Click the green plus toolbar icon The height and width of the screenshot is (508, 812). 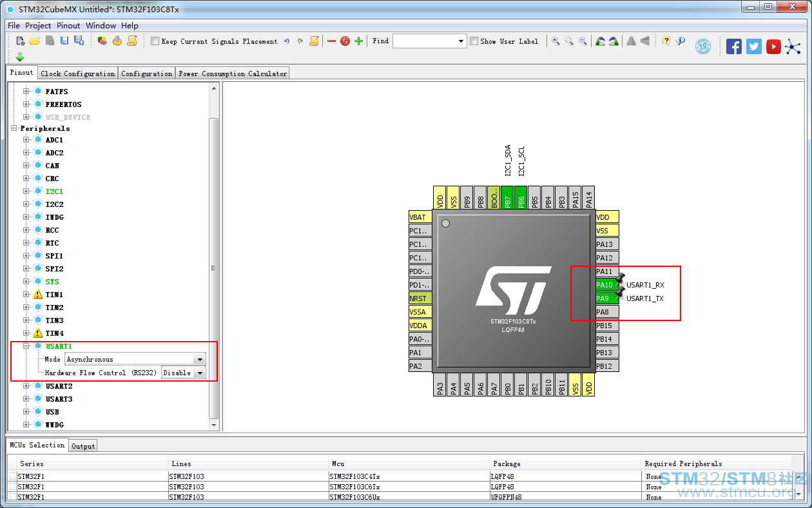358,41
